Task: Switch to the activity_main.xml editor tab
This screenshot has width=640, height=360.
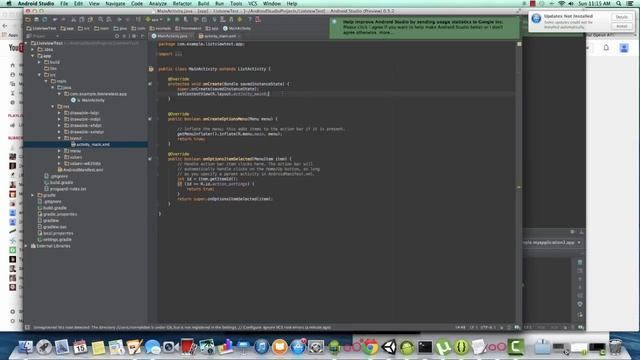Action: [x=220, y=36]
